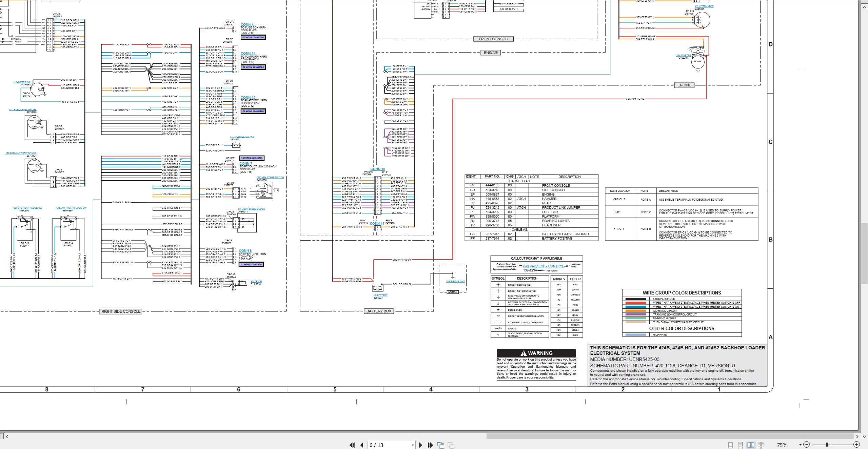This screenshot has width=868, height=449.
Task: Click the RIGHT SIDE CONSOLE label
Action: point(121,311)
